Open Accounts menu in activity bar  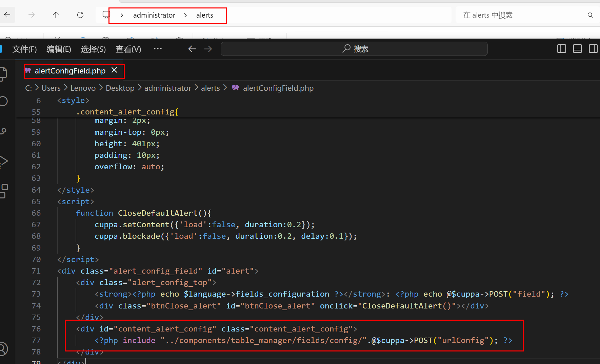pyautogui.click(x=3, y=349)
